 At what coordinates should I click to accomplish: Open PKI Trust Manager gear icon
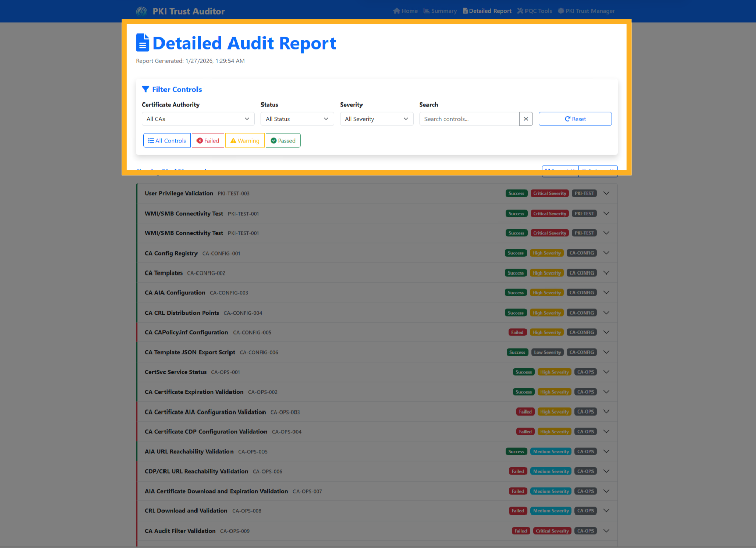(x=560, y=11)
